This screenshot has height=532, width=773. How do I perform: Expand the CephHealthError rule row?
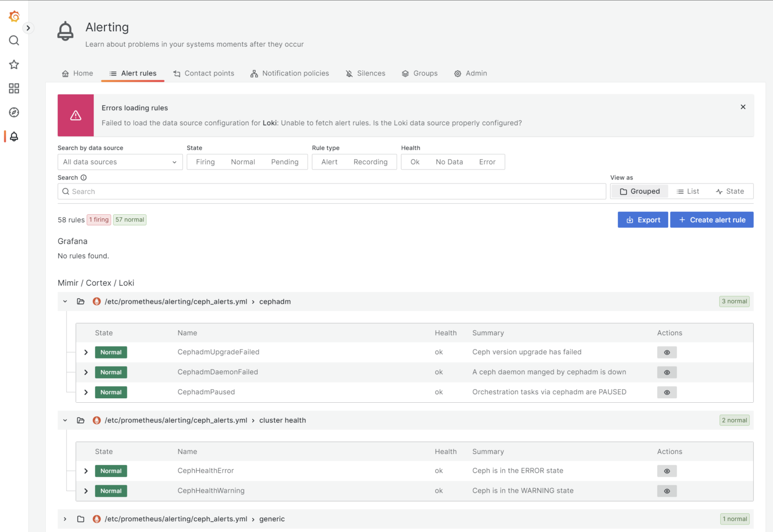tap(86, 471)
